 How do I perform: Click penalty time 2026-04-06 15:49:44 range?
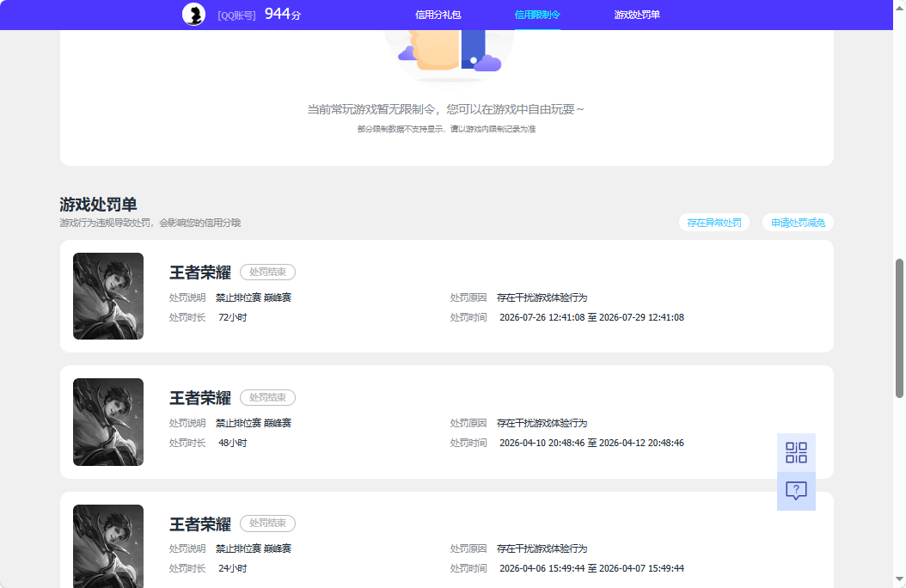[x=591, y=568]
